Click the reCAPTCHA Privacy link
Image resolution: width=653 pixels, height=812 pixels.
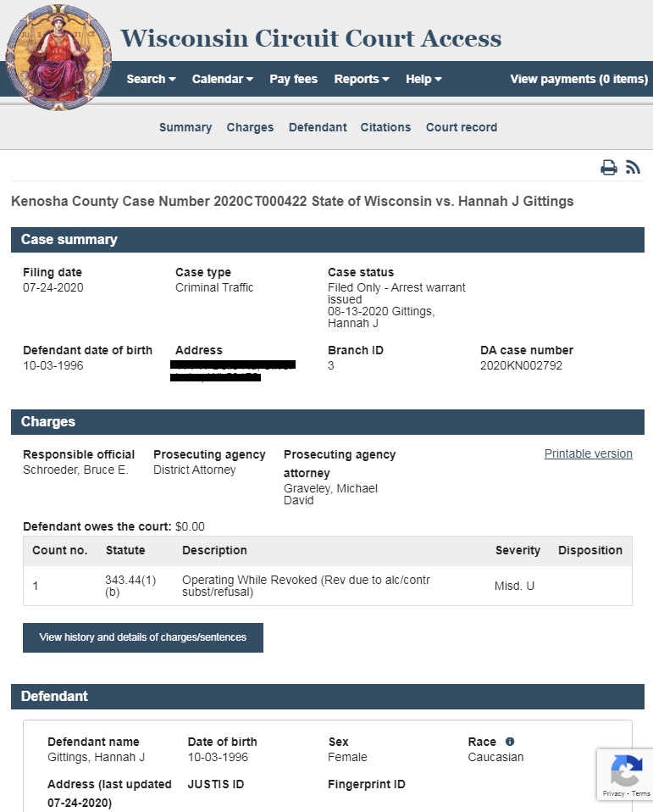tap(613, 793)
